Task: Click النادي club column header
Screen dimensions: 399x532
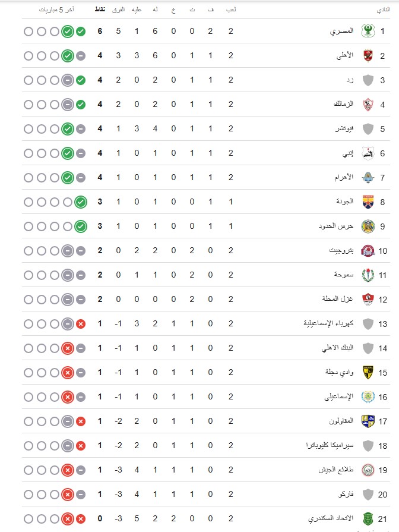Action: (384, 10)
